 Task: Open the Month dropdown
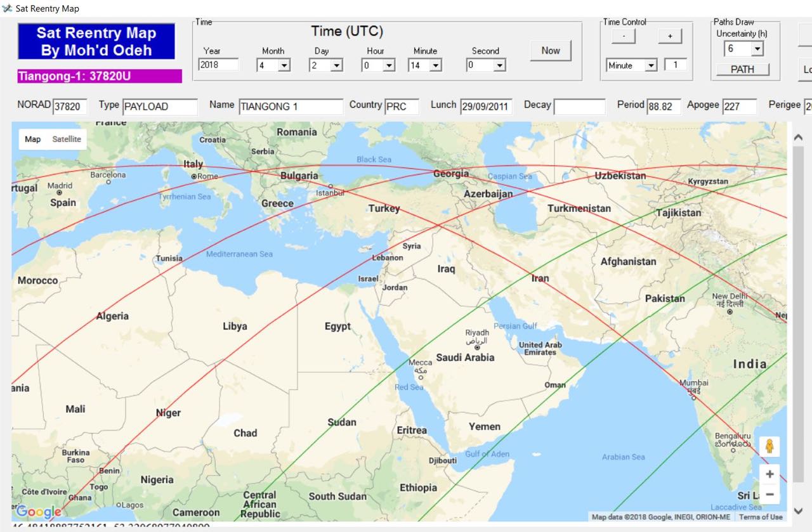[284, 65]
